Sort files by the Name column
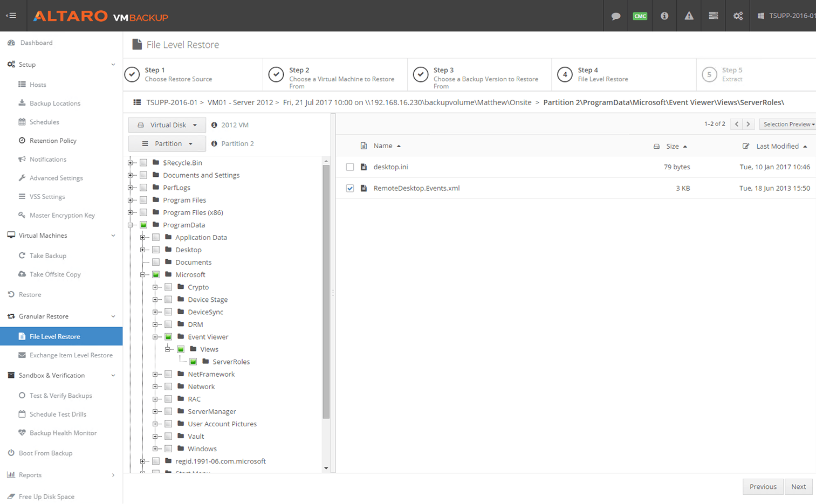The width and height of the screenshot is (816, 504). coord(387,146)
